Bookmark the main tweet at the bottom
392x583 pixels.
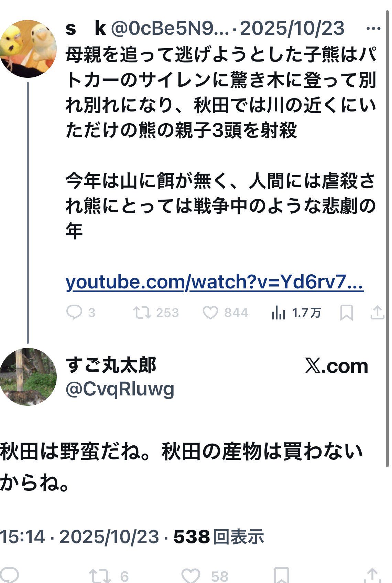point(281,575)
